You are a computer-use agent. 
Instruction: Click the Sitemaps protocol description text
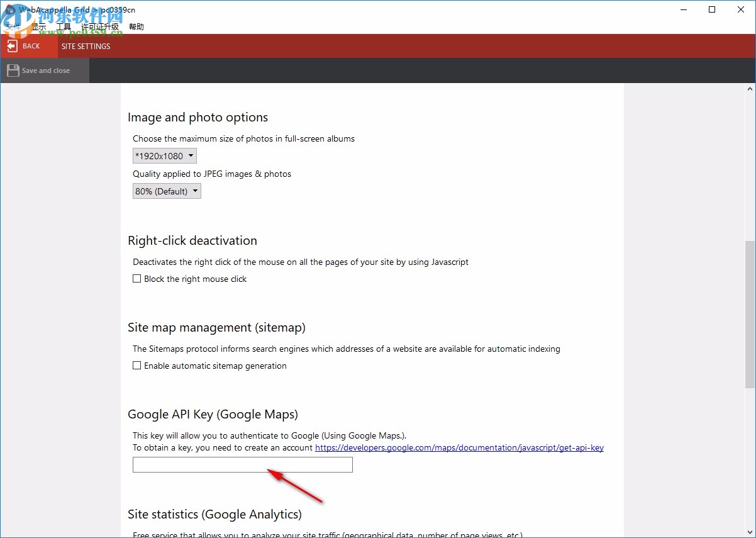click(x=347, y=349)
